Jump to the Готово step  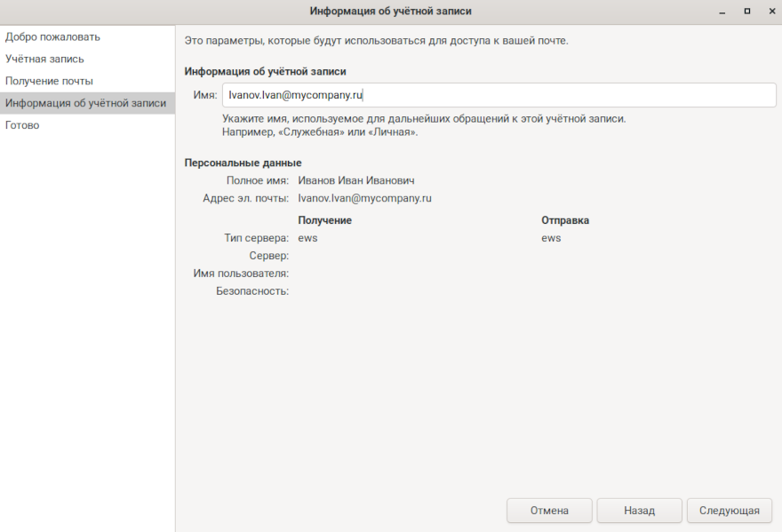[x=22, y=125]
